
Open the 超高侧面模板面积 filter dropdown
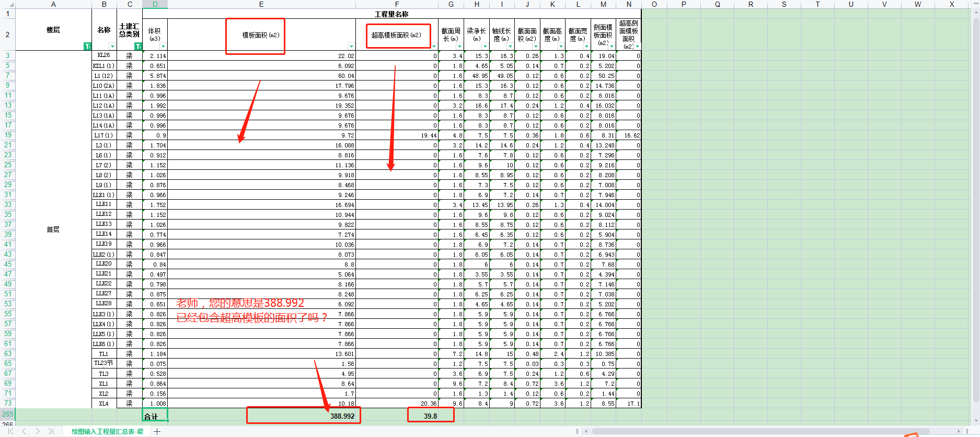637,47
